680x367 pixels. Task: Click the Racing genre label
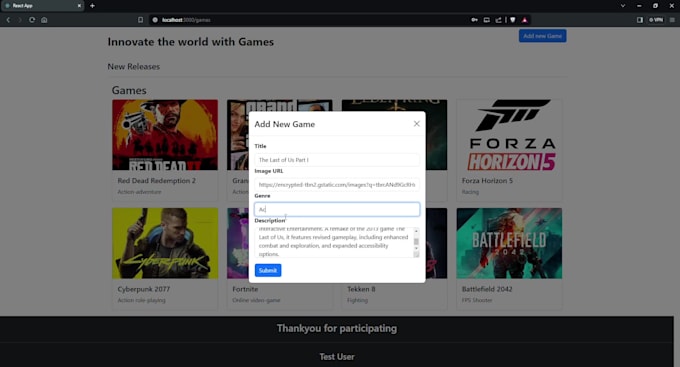click(x=470, y=192)
